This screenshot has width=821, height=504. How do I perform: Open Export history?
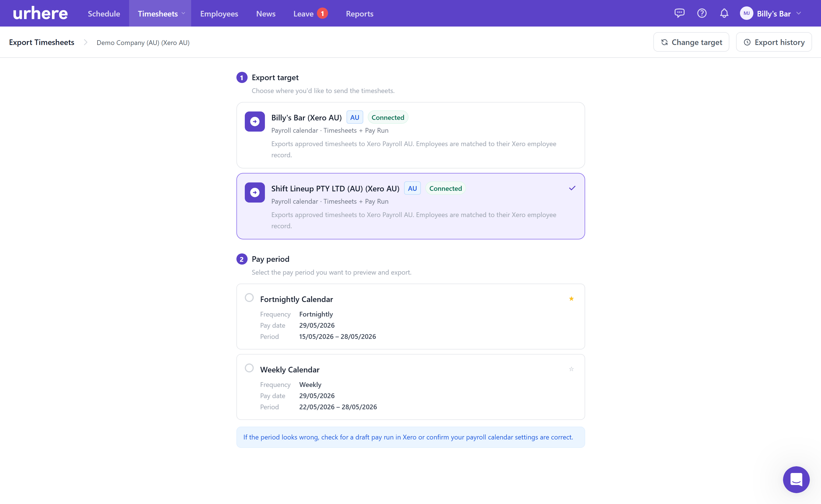pos(774,42)
